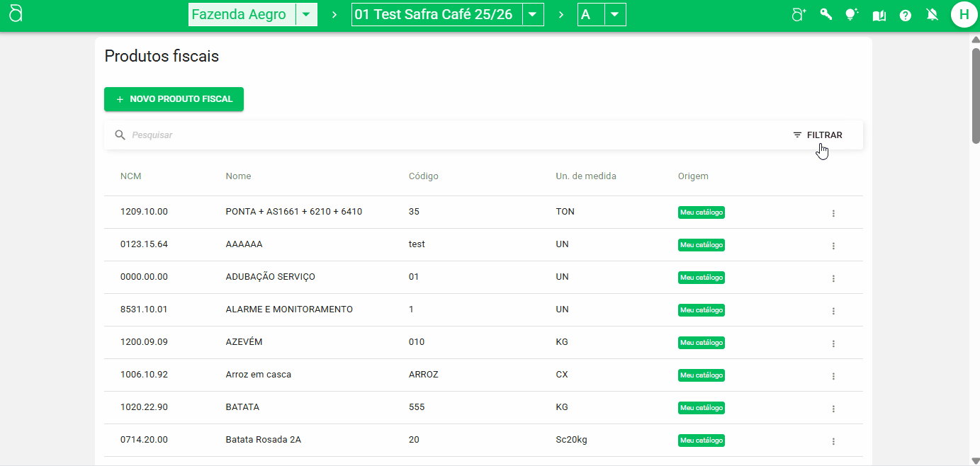Viewport: 980px width, 466px height.
Task: Click the FILTRAR option above the table
Action: (x=823, y=135)
